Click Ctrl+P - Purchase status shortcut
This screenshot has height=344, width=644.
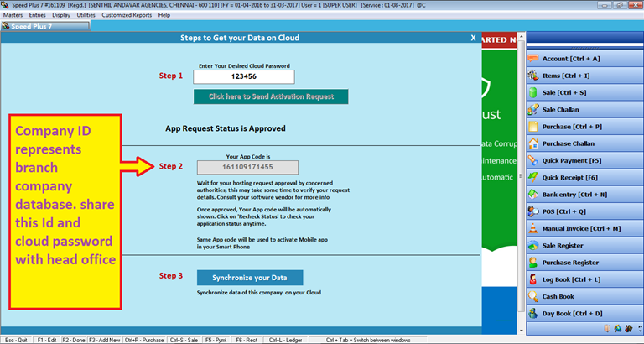(143, 341)
